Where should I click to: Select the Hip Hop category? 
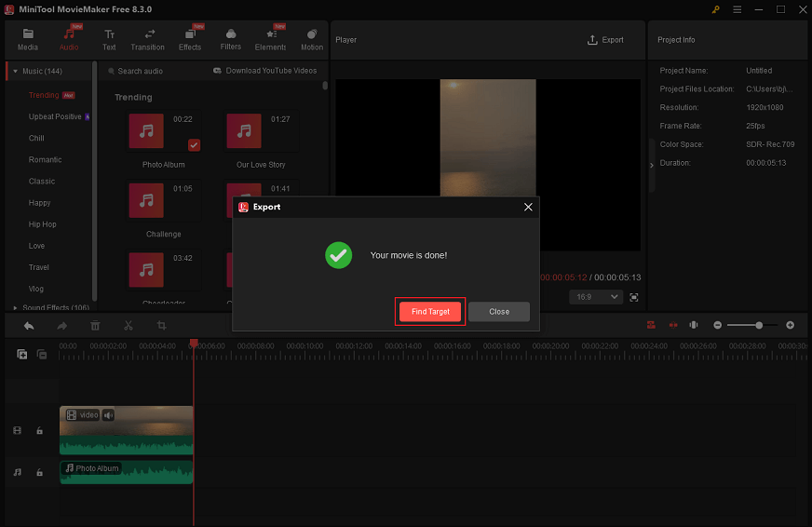(43, 224)
